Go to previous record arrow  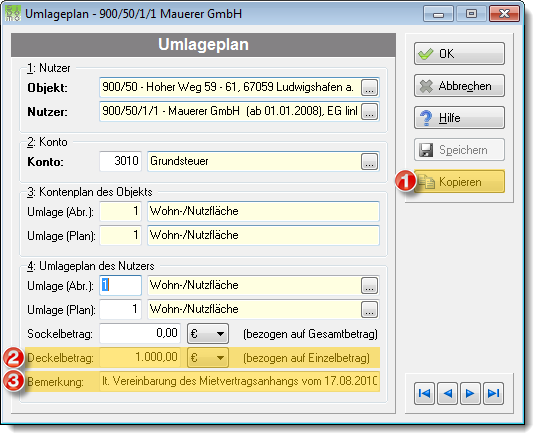[447, 393]
